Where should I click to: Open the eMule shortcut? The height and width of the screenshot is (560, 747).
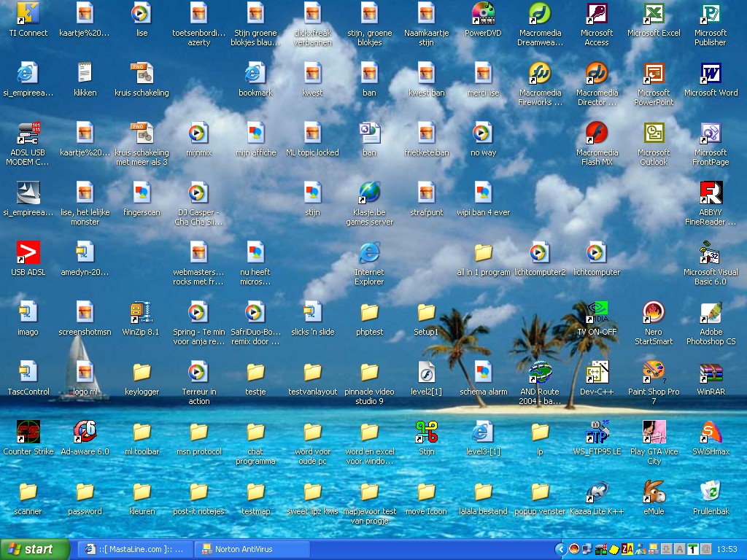(x=654, y=492)
